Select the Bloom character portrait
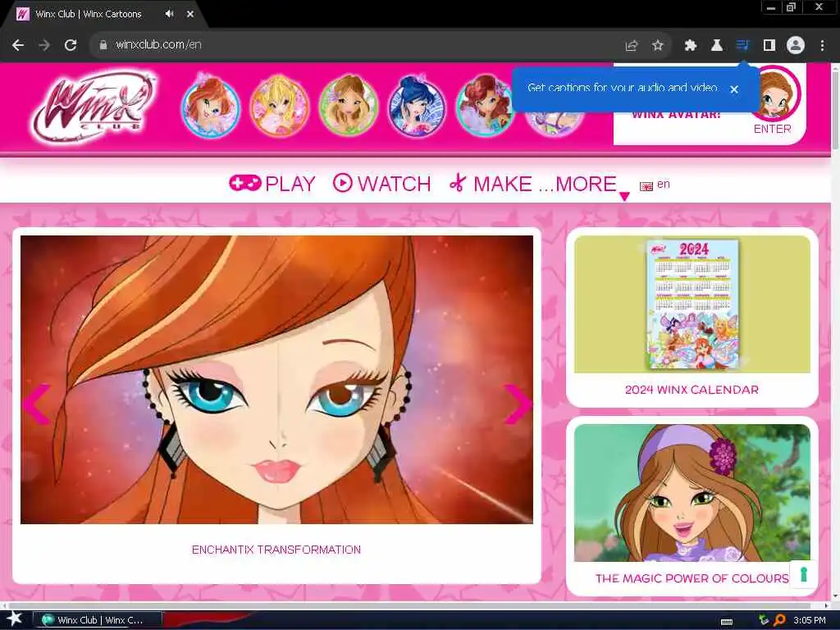 tap(211, 106)
